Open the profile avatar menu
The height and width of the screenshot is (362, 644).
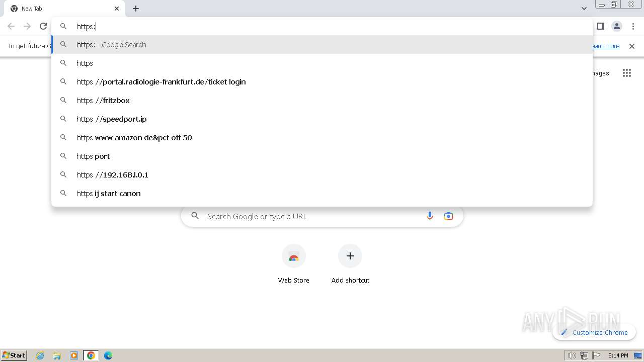coord(617,26)
